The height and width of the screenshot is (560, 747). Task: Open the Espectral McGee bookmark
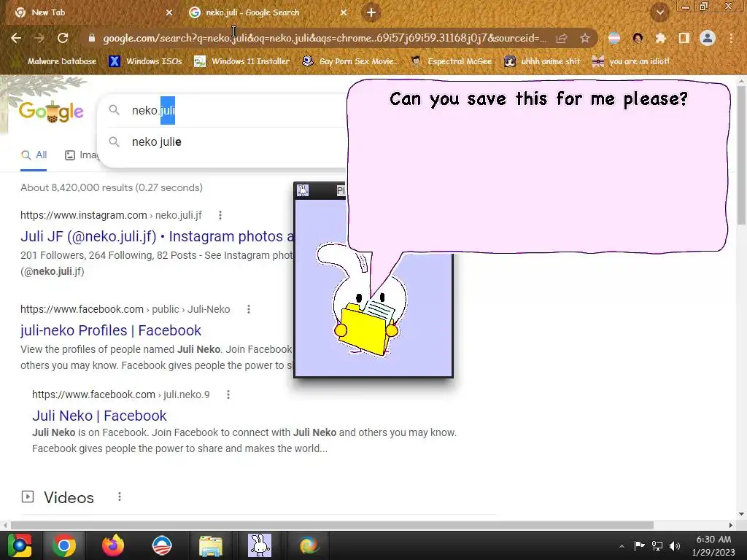click(x=452, y=61)
